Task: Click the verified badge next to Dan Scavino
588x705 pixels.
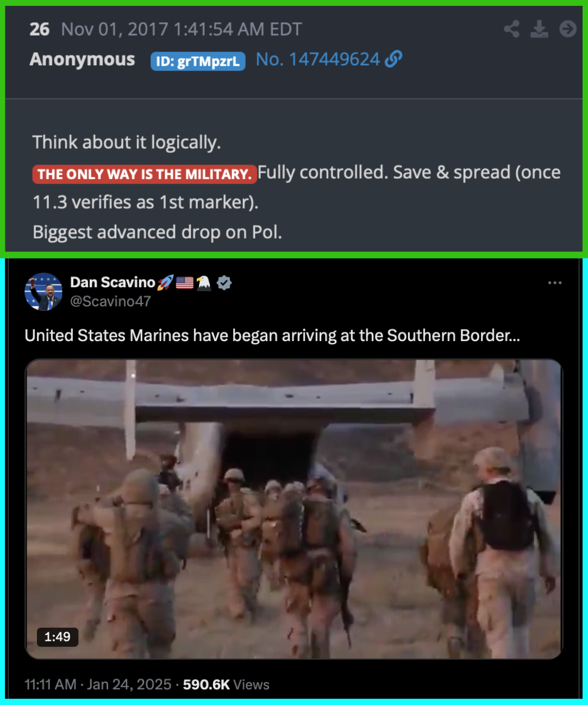Action: click(224, 282)
